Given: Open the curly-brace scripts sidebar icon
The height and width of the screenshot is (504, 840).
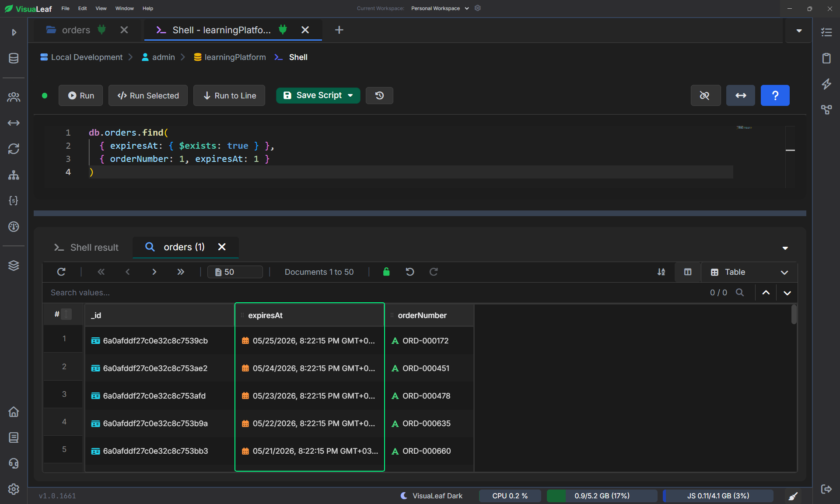Looking at the screenshot, I should pos(14,201).
